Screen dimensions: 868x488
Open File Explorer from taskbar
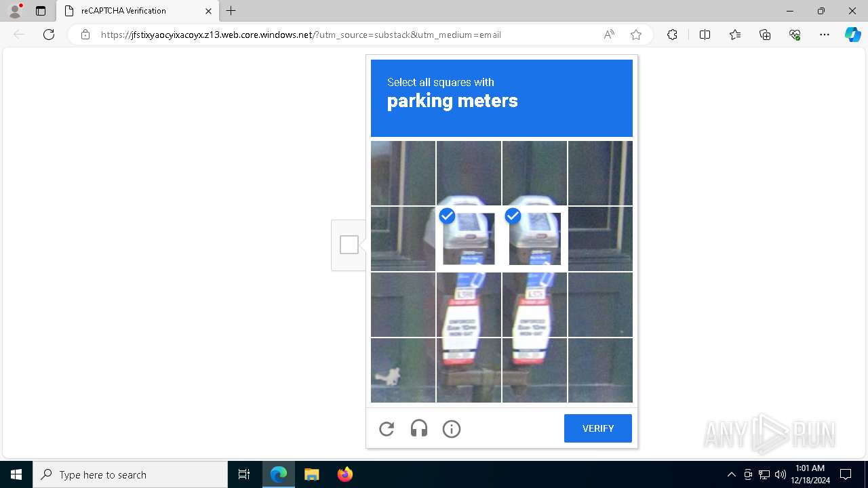coord(311,474)
